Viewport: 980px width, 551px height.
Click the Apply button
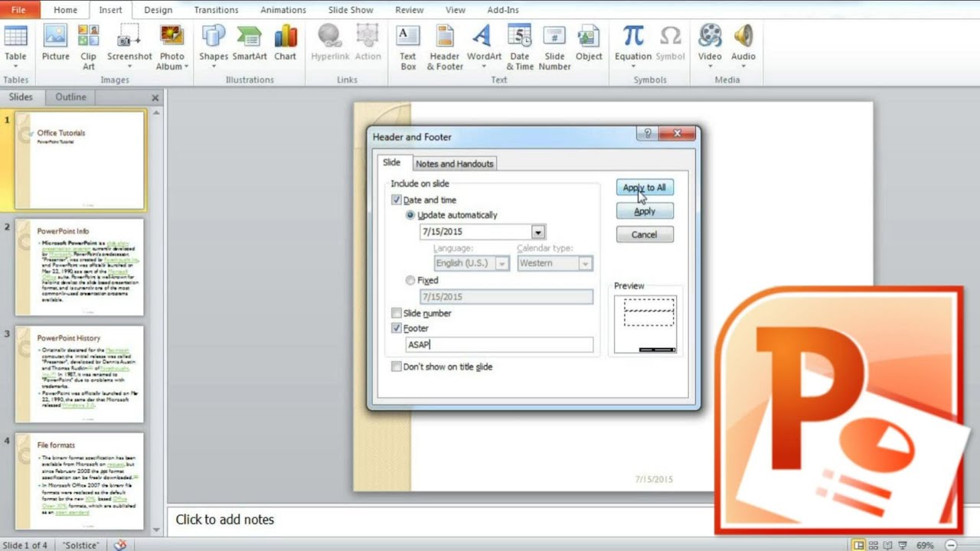coord(644,211)
